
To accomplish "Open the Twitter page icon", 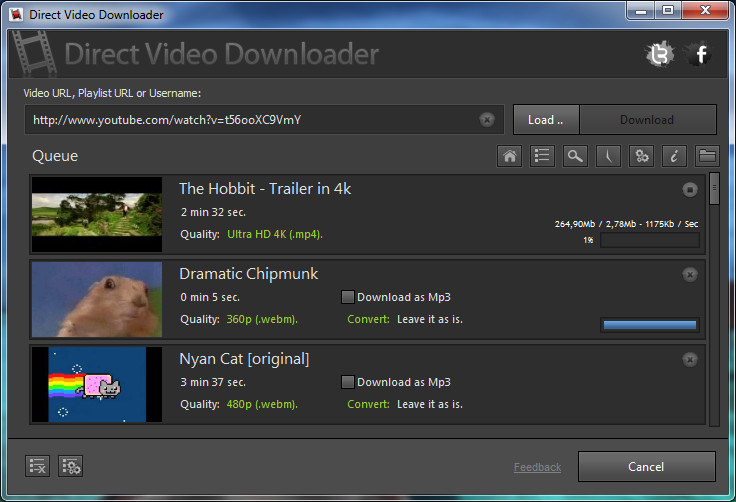I will [660, 54].
